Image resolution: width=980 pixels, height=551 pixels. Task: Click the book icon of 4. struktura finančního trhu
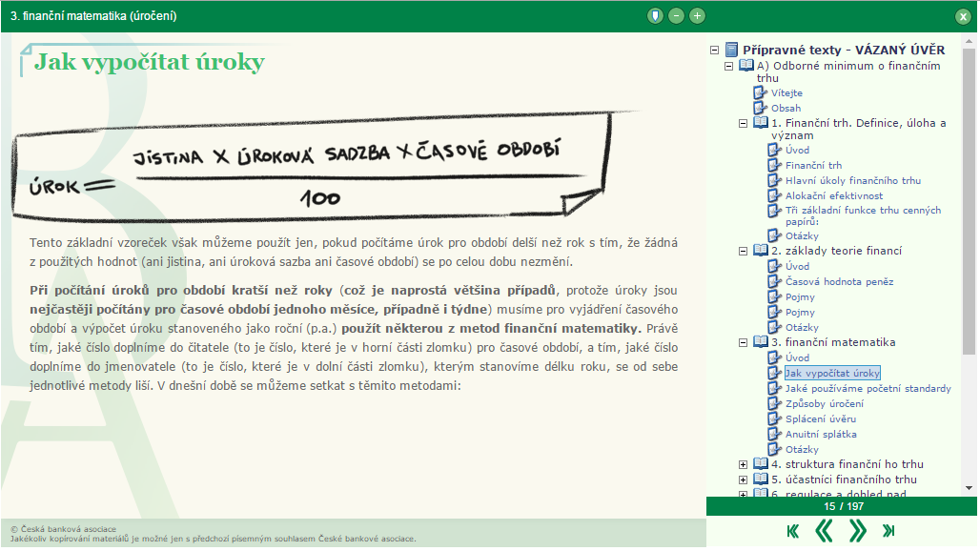[761, 463]
